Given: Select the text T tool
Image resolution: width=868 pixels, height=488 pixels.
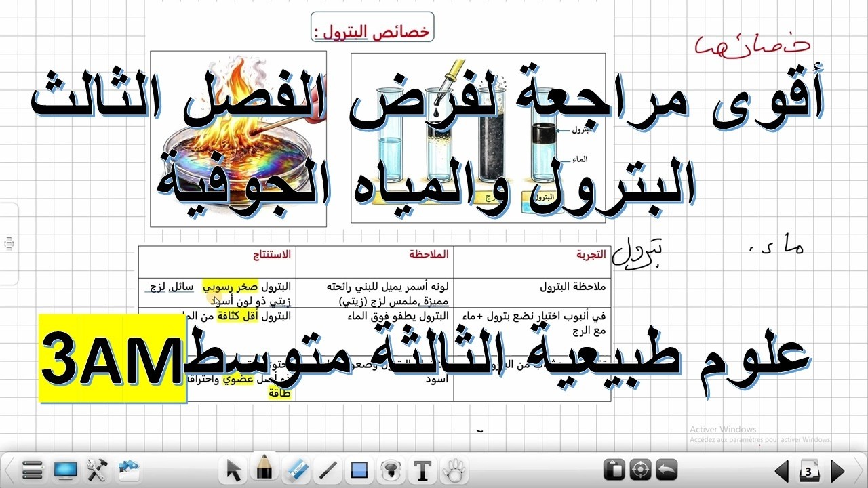Looking at the screenshot, I should [x=422, y=470].
